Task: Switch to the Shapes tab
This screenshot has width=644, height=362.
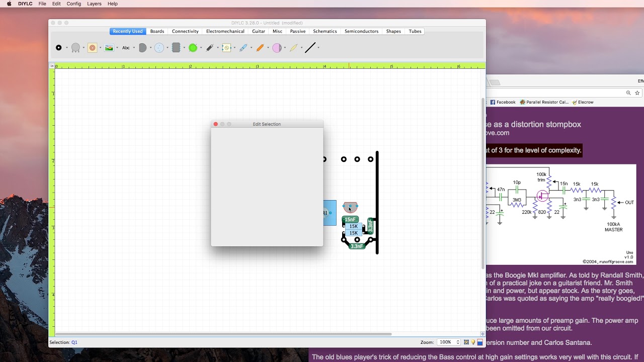Action: point(393,31)
